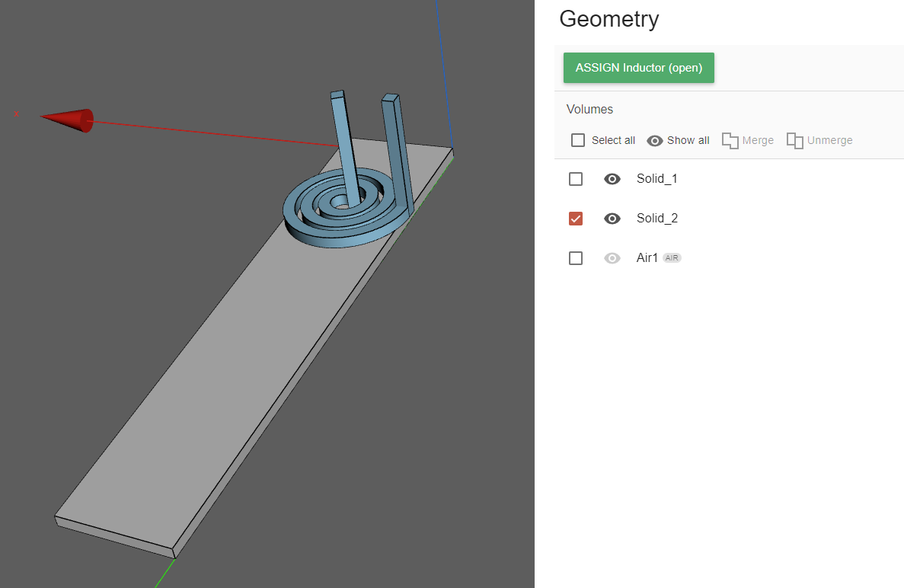Hide Solid_1 using its eye icon
Screen dimensions: 904x588
tap(612, 179)
